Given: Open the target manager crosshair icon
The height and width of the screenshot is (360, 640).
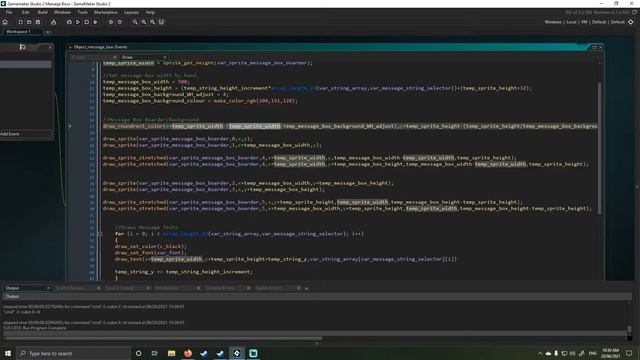Looking at the screenshot, I should coord(631,22).
